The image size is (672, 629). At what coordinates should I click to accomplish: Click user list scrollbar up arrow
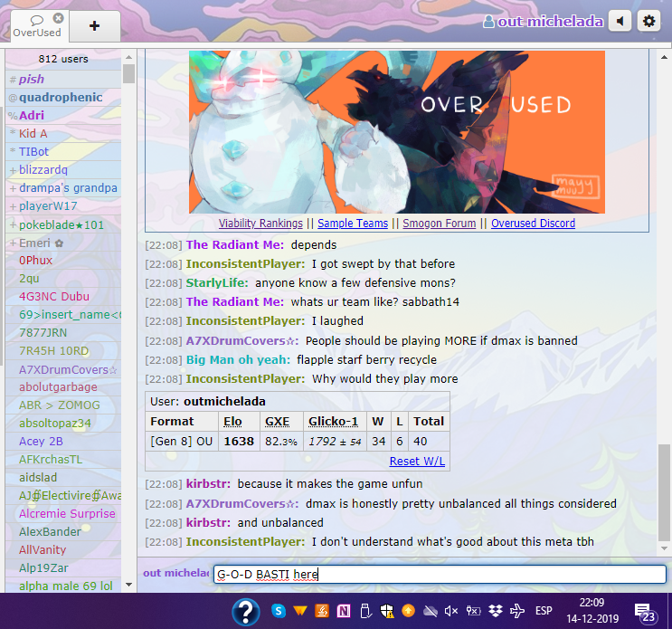point(128,57)
